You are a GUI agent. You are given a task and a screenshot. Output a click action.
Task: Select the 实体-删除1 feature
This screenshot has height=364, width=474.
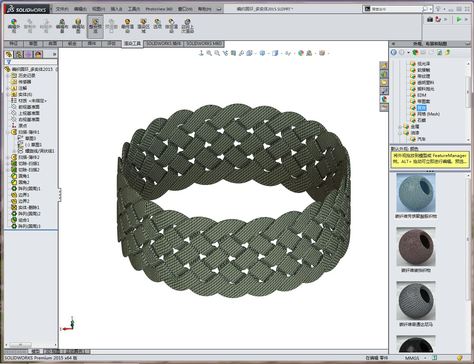tap(26, 207)
